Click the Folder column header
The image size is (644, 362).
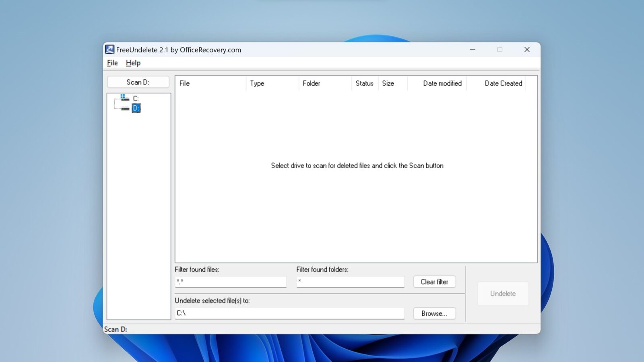pyautogui.click(x=311, y=83)
